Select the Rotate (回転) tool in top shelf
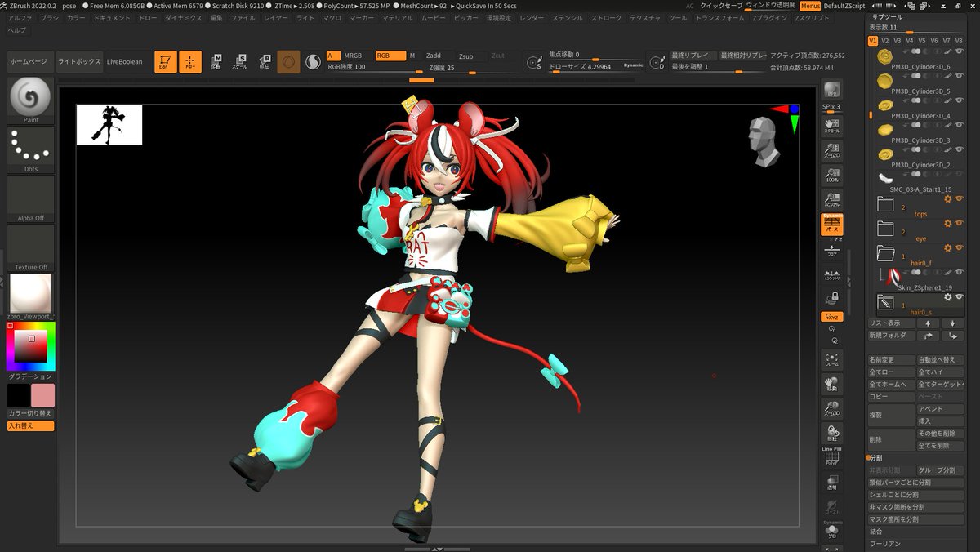The height and width of the screenshot is (552, 980). [265, 61]
